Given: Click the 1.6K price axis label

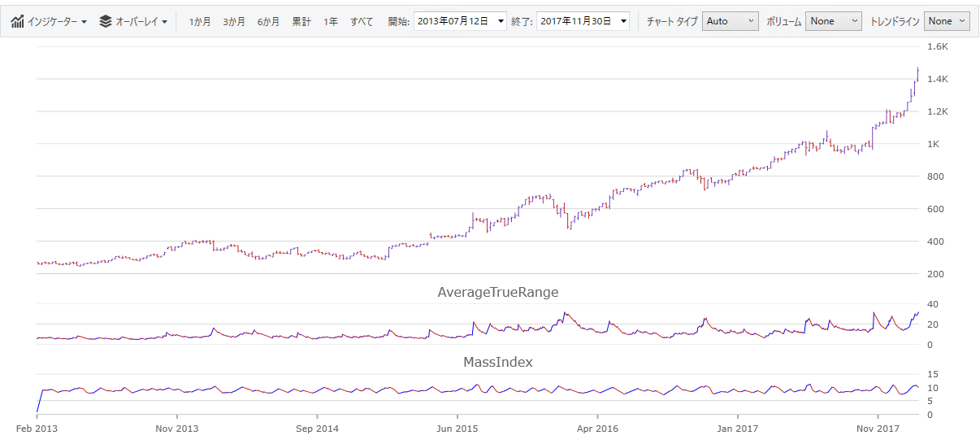Looking at the screenshot, I should (x=938, y=46).
